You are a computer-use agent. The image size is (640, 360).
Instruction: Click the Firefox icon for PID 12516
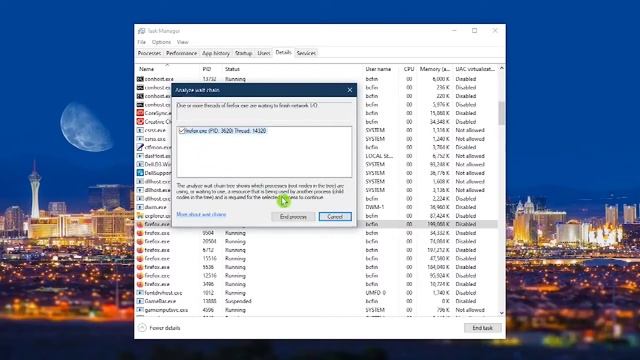[140, 276]
